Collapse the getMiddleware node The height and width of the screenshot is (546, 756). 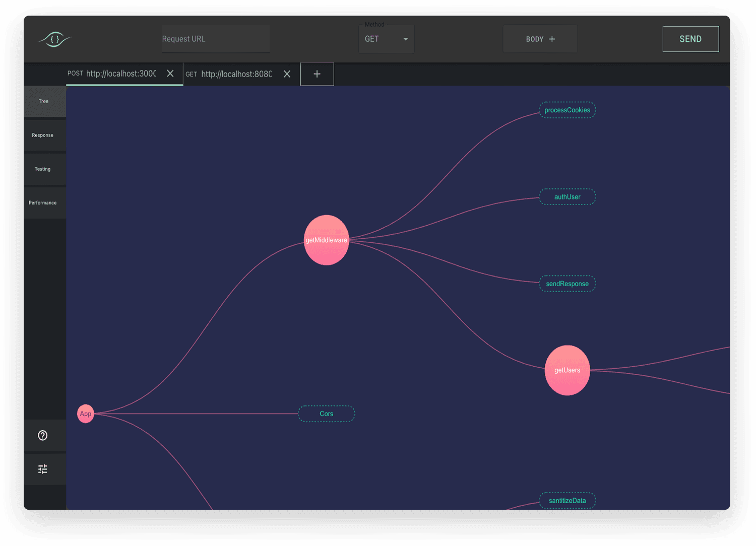pos(327,240)
